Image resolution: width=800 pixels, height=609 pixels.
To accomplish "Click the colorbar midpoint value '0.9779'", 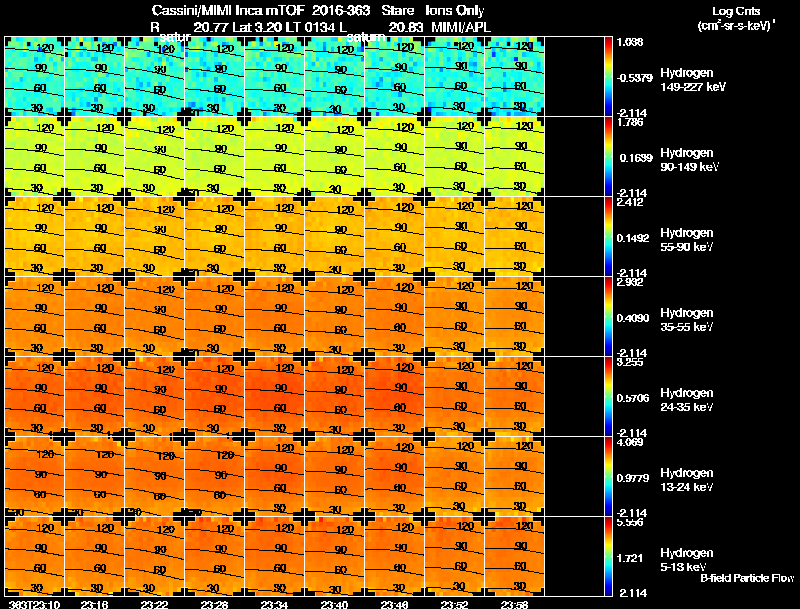I will pyautogui.click(x=633, y=478).
